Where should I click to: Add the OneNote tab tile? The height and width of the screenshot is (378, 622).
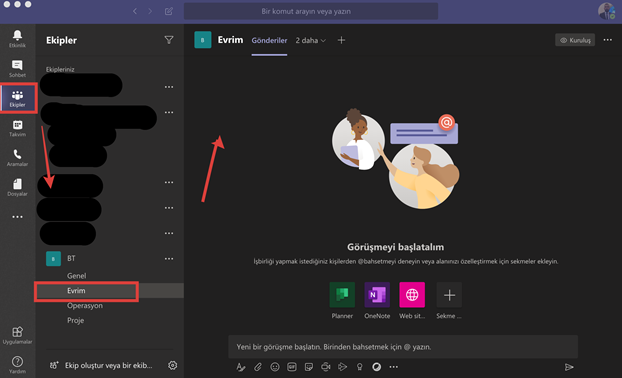pos(377,295)
